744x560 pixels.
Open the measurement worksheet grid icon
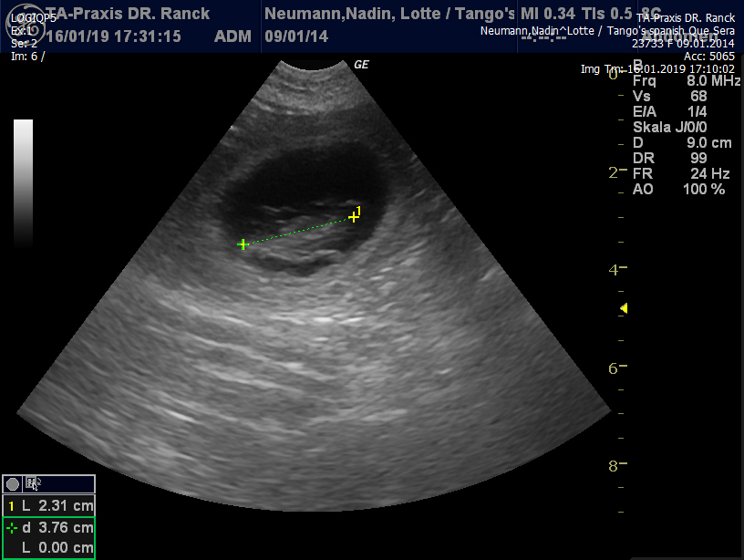tap(32, 484)
